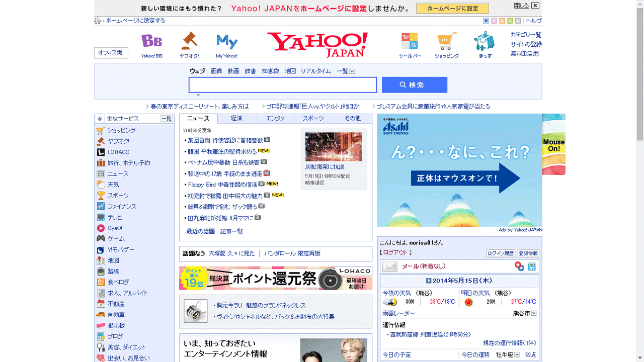Image resolution: width=644 pixels, height=362 pixels.
Task: Expand search suggestions arrow under search box
Action: pos(198,95)
